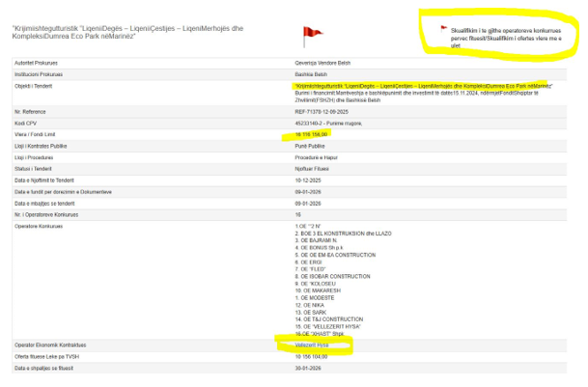Click CPV code 45233140-2 Punime rrugore
Screen dimensions: 588x387
click(335, 125)
